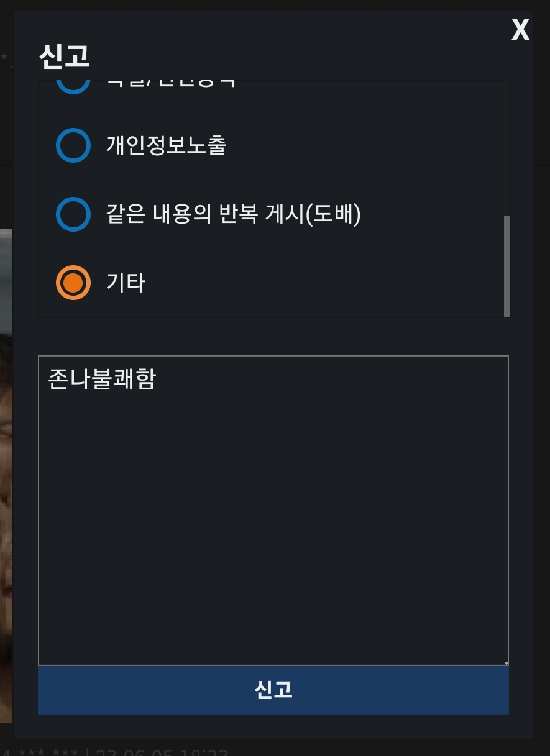This screenshot has height=756, width=550.
Task: Click the 기타 option label
Action: point(126,283)
